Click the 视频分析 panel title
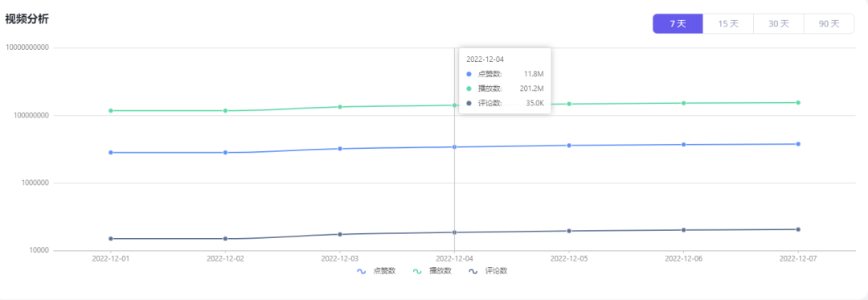The image size is (868, 300). tap(27, 19)
